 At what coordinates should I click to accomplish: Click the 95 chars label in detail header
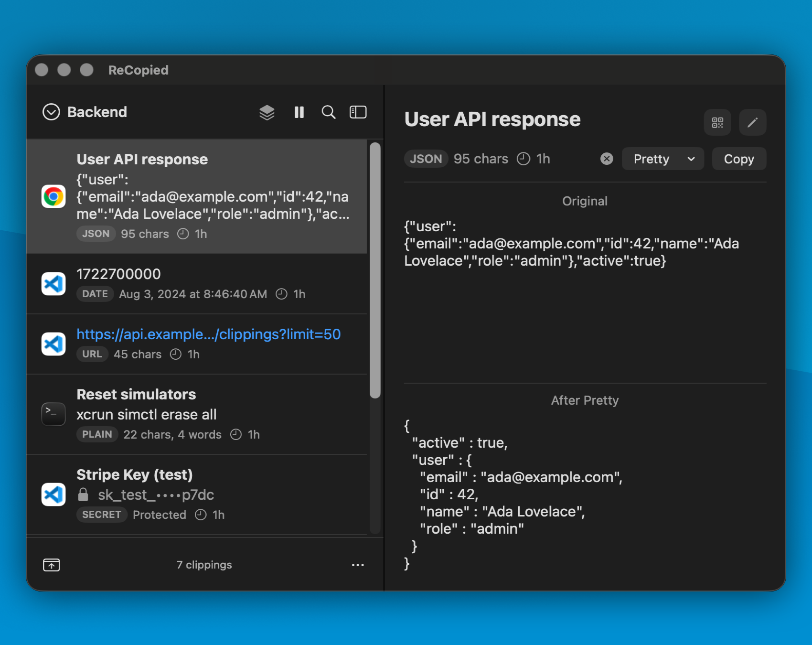tap(481, 159)
